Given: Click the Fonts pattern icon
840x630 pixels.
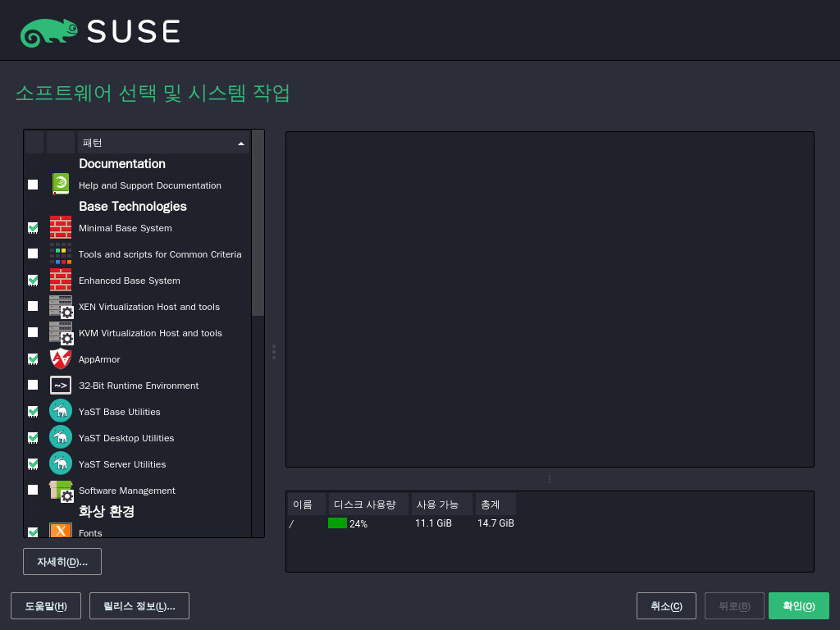Looking at the screenshot, I should pos(61,530).
